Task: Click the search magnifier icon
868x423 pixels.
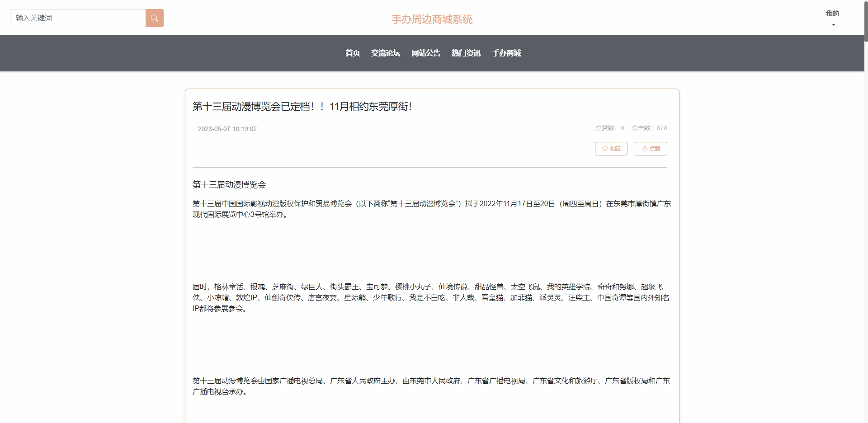Action: (155, 18)
